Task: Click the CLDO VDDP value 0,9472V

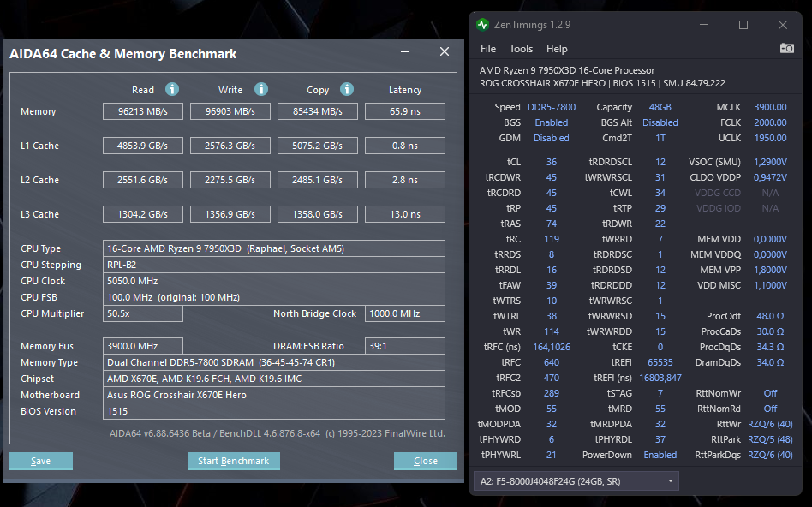Action: click(770, 177)
